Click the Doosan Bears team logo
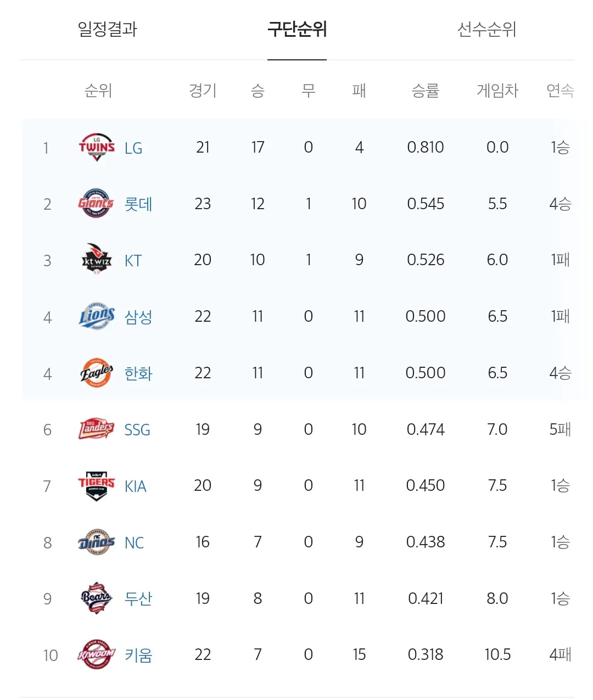The width and height of the screenshot is (593, 700). [96, 598]
